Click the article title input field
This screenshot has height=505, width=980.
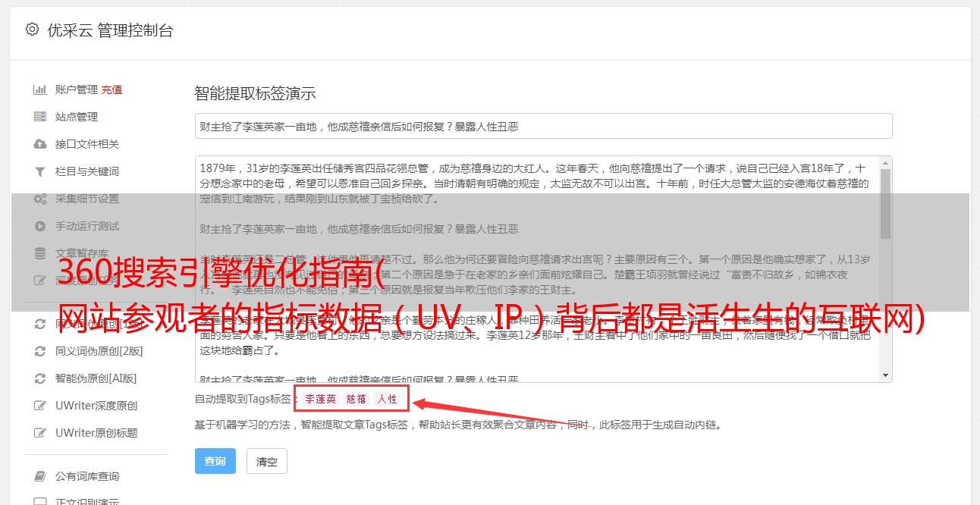pos(543,127)
